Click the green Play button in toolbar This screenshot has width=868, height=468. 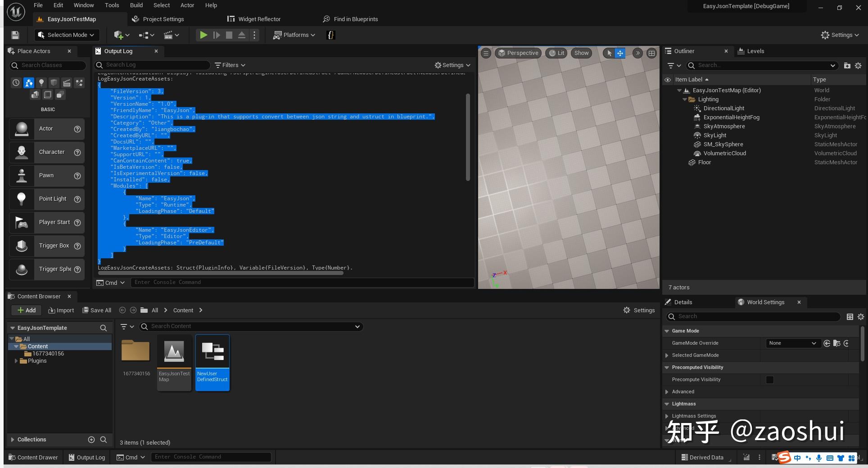pos(203,35)
